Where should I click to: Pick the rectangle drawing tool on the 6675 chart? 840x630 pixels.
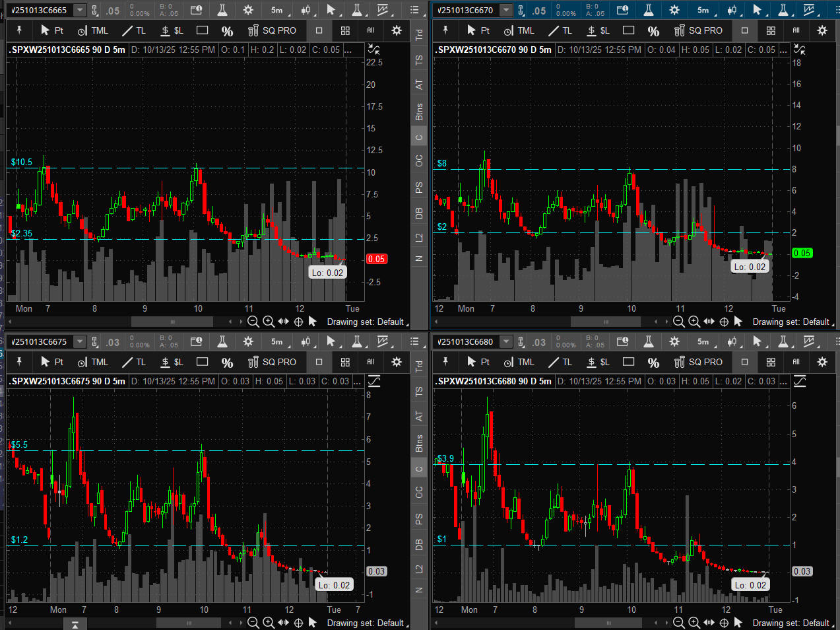coord(203,362)
